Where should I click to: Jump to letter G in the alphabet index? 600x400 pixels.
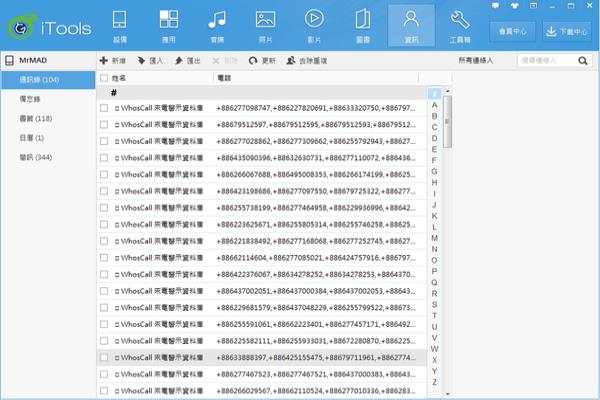click(x=434, y=171)
